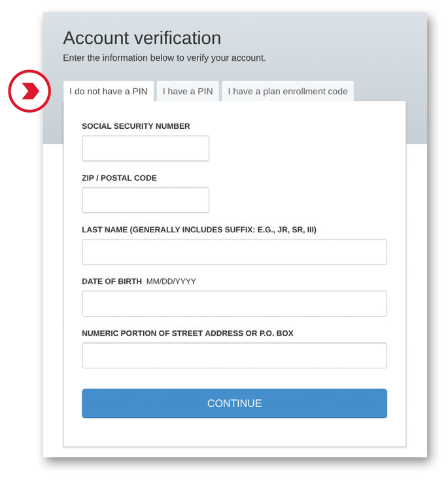Select the 'I do not have a PIN' tab

(x=109, y=91)
